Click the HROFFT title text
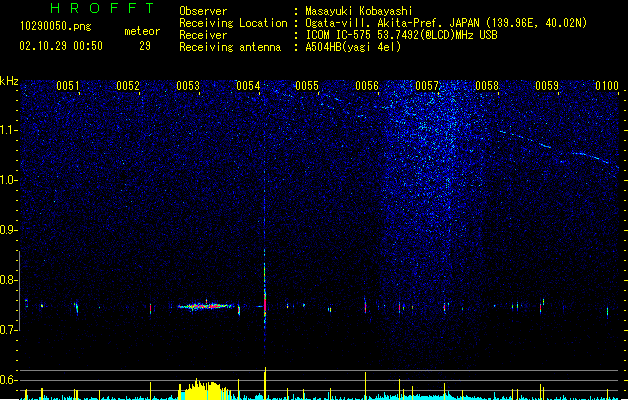This screenshot has width=629, height=400. pos(102,8)
